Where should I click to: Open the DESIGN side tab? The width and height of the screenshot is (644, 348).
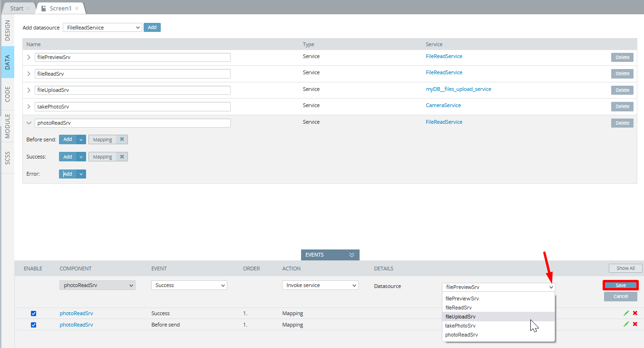[x=8, y=30]
